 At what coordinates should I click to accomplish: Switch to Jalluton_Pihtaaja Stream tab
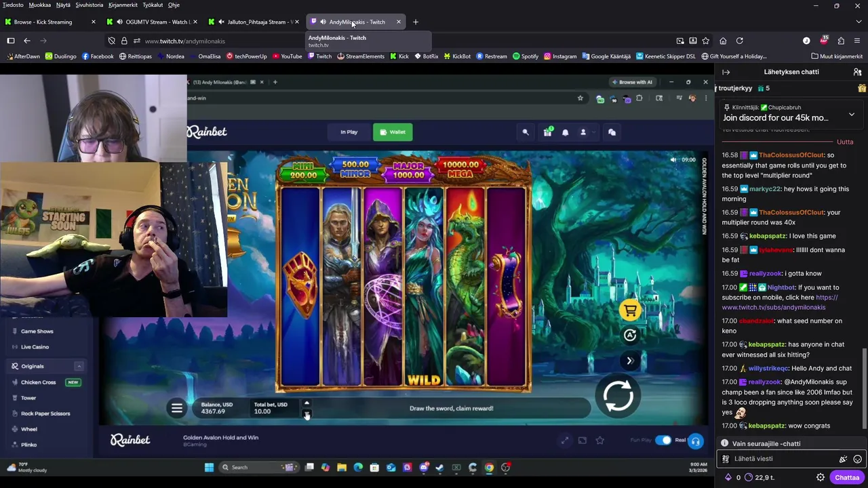[254, 22]
